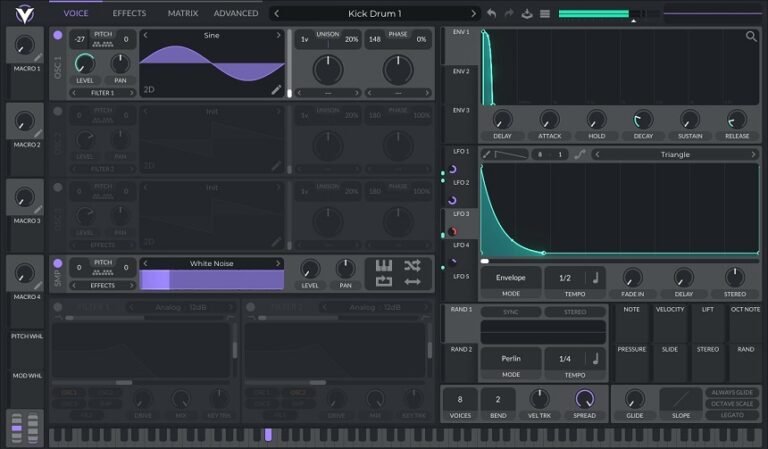Click LFO tempo note icon beside 1/2
Viewport: 768px width, 449px height.
(596, 278)
